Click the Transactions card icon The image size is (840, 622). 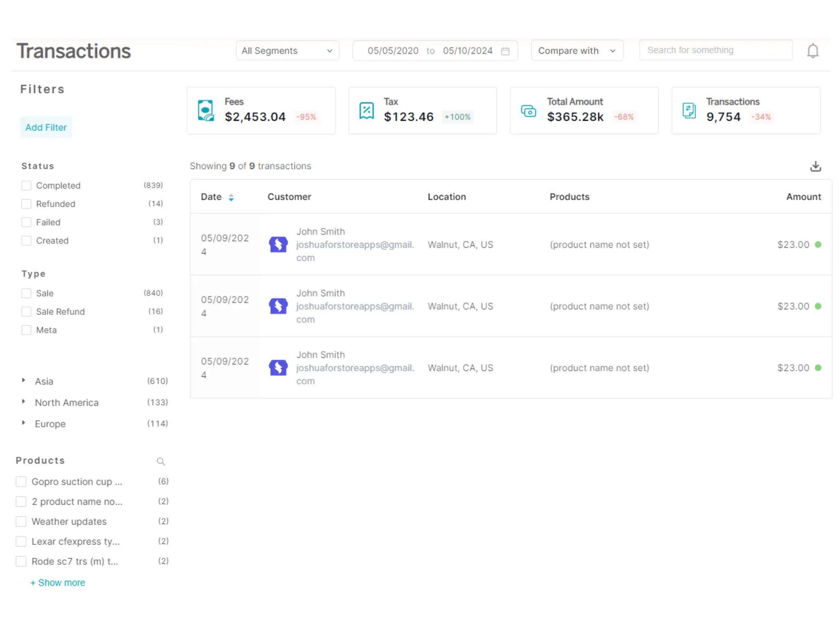click(689, 111)
